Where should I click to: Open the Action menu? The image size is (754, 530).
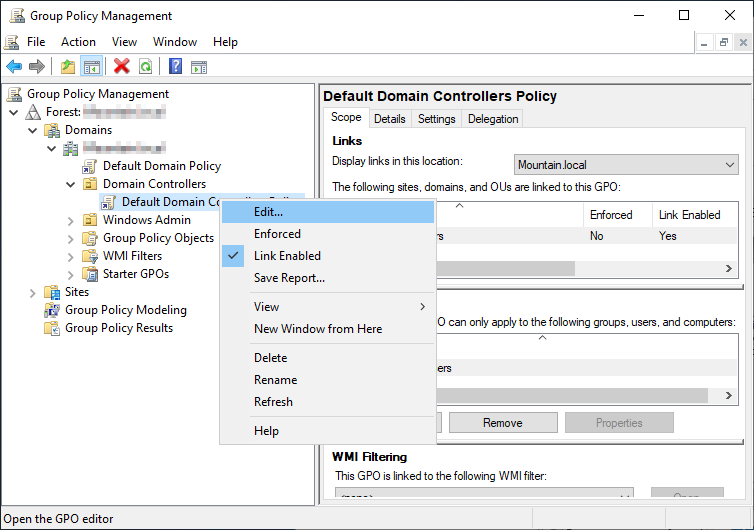click(78, 42)
